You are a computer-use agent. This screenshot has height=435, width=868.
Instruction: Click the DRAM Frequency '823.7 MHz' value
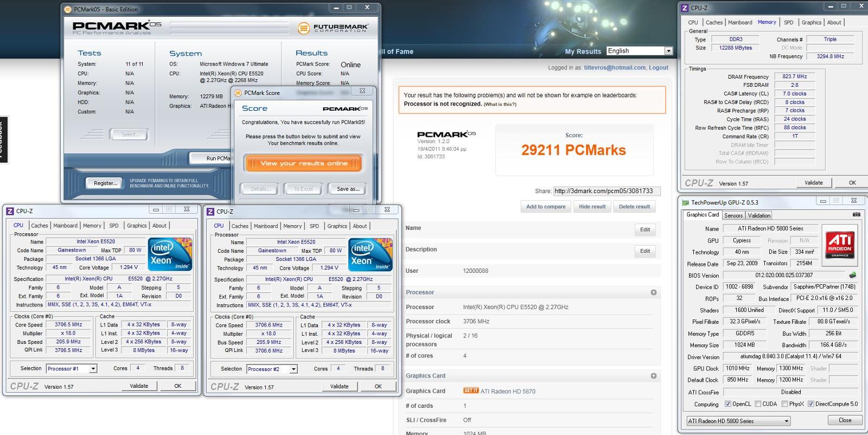coord(794,76)
